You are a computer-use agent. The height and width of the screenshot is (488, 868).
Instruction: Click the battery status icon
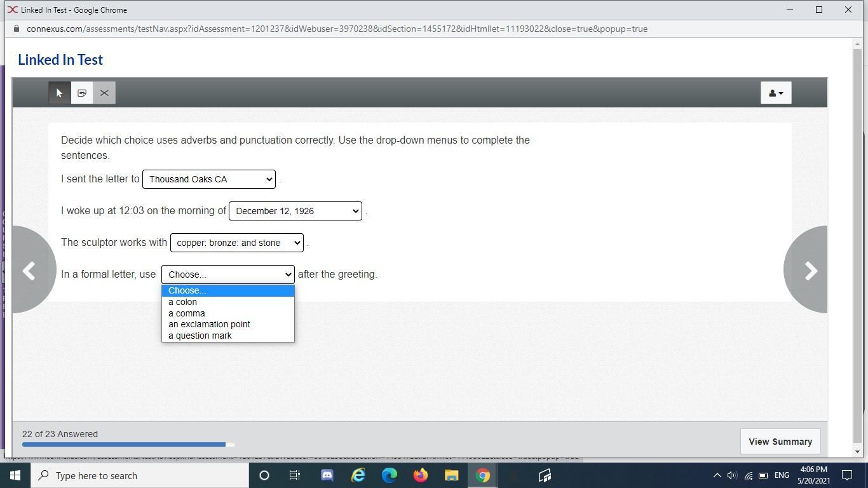pyautogui.click(x=763, y=475)
